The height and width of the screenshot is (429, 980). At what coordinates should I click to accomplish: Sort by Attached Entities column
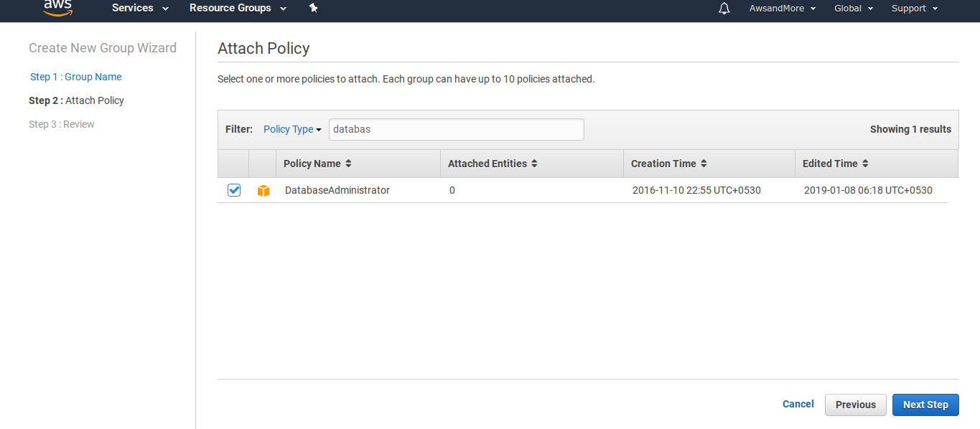[x=493, y=164]
